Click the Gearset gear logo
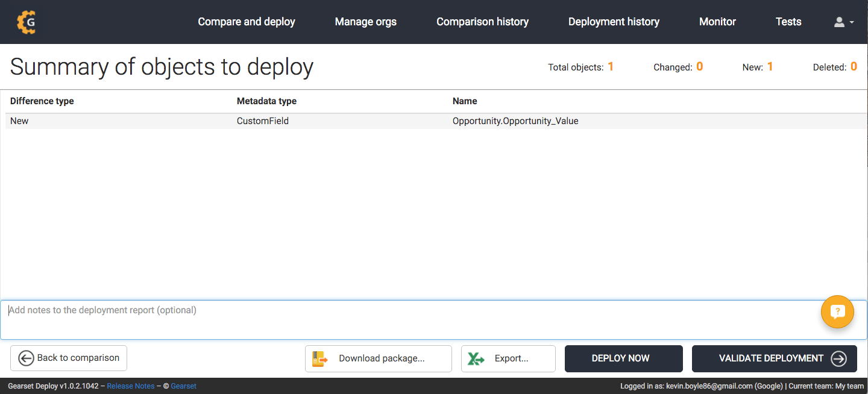 [x=27, y=22]
